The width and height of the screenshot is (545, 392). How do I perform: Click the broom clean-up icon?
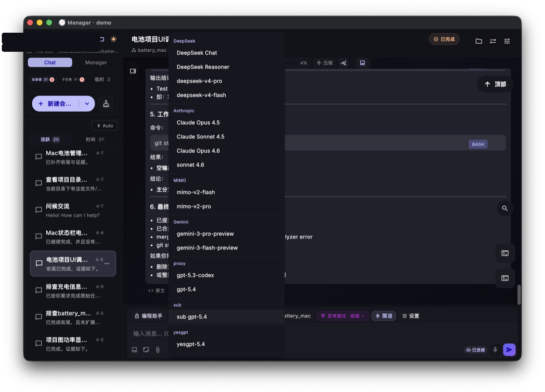click(x=106, y=104)
